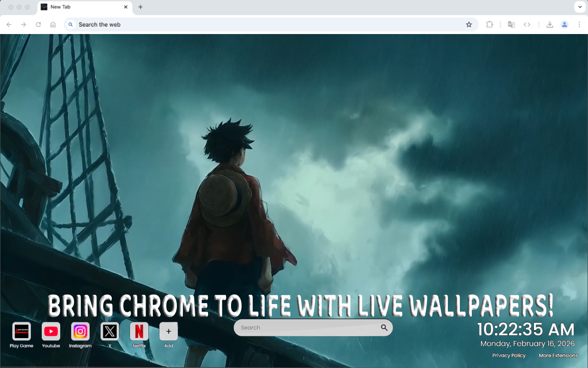Viewport: 588px width, 368px height.
Task: Open the user profile avatar
Action: click(x=565, y=24)
